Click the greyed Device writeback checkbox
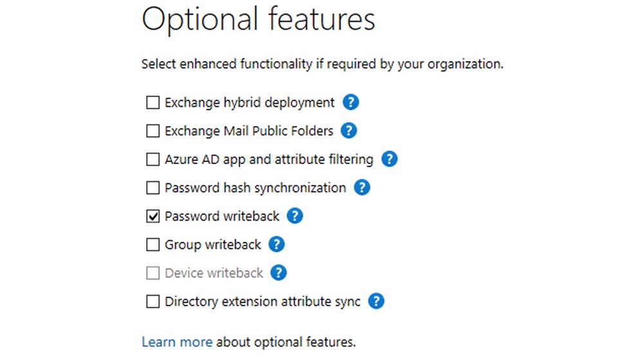The image size is (644, 355). (153, 273)
